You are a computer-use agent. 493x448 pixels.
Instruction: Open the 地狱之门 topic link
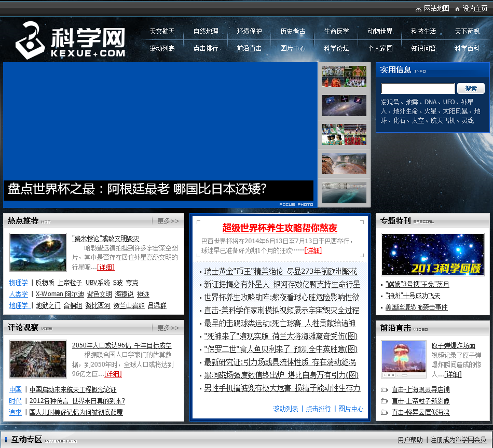click(48, 305)
